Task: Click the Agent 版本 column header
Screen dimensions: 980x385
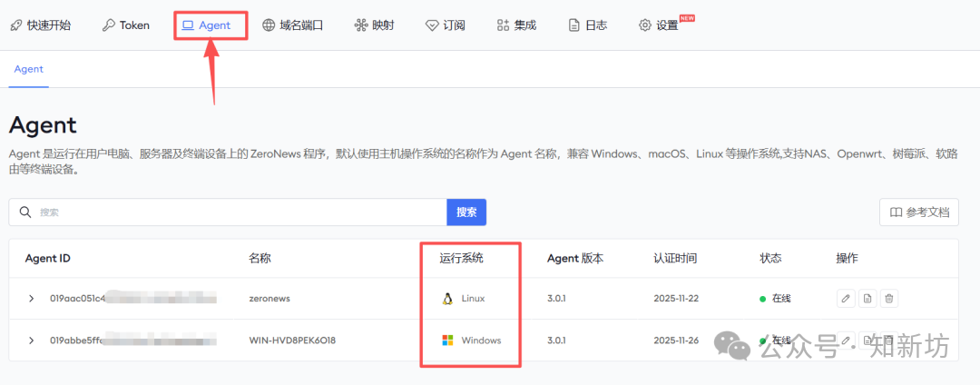Action: 575,259
